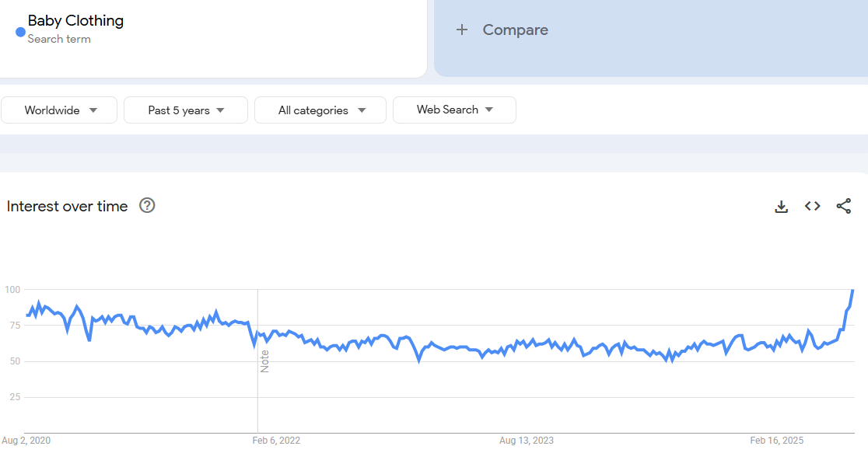868x474 pixels.
Task: Click the Compare label text
Action: (515, 30)
